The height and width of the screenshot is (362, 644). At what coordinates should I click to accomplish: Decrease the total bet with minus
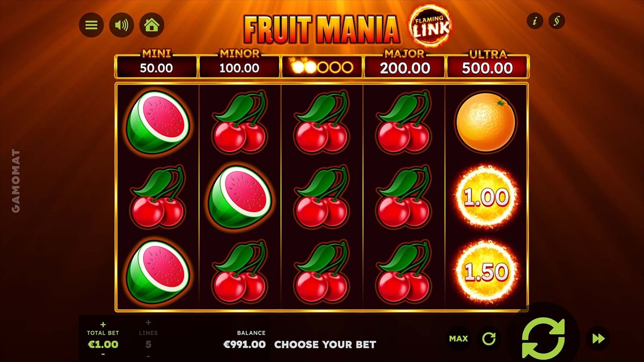103,354
